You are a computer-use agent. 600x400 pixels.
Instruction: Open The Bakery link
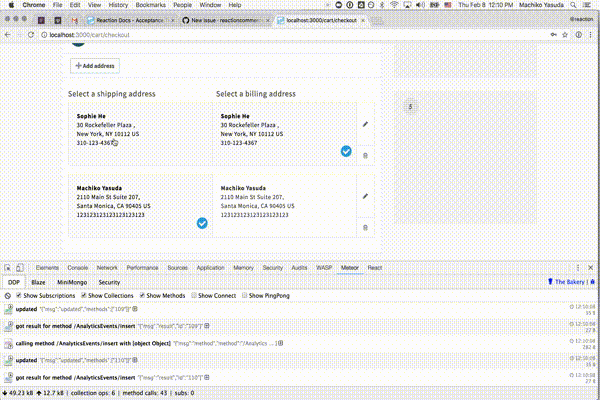(569, 282)
